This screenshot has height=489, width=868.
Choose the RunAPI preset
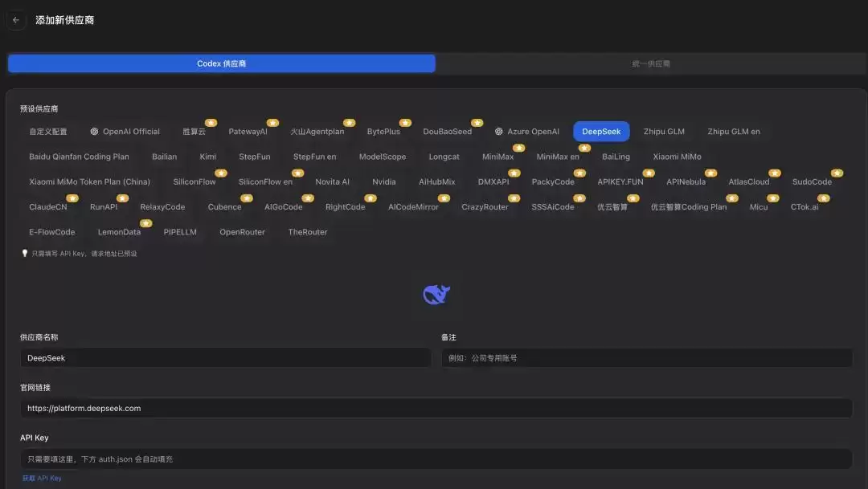click(104, 207)
